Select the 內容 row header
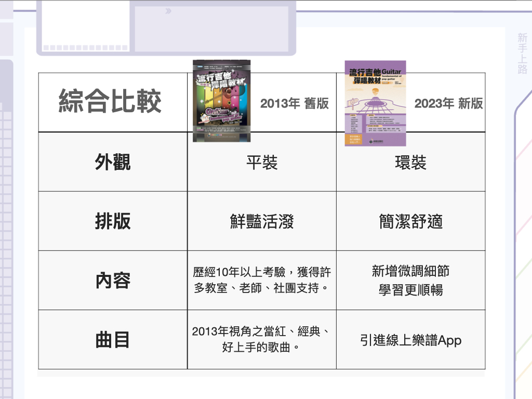Viewport: 532px width, 399px height. tap(113, 281)
